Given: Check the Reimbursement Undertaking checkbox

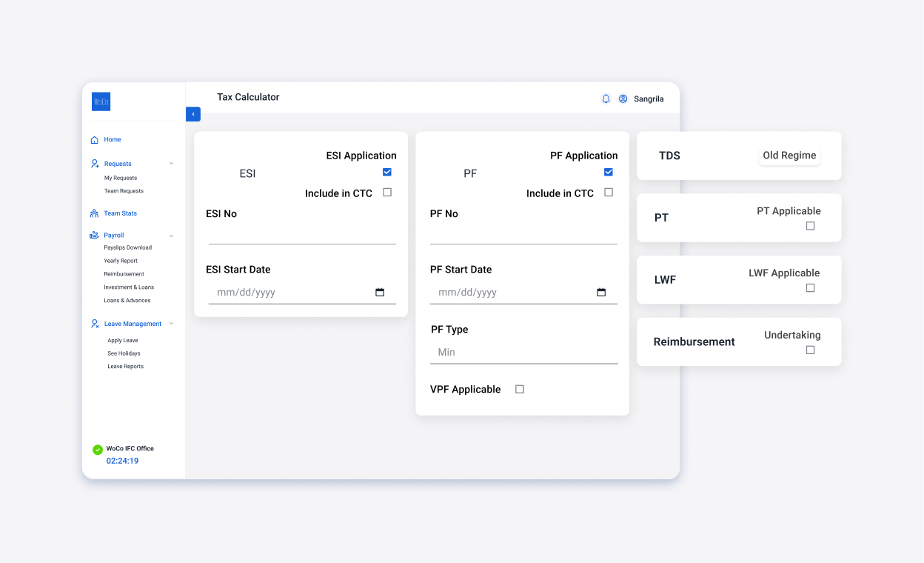Looking at the screenshot, I should [x=810, y=350].
